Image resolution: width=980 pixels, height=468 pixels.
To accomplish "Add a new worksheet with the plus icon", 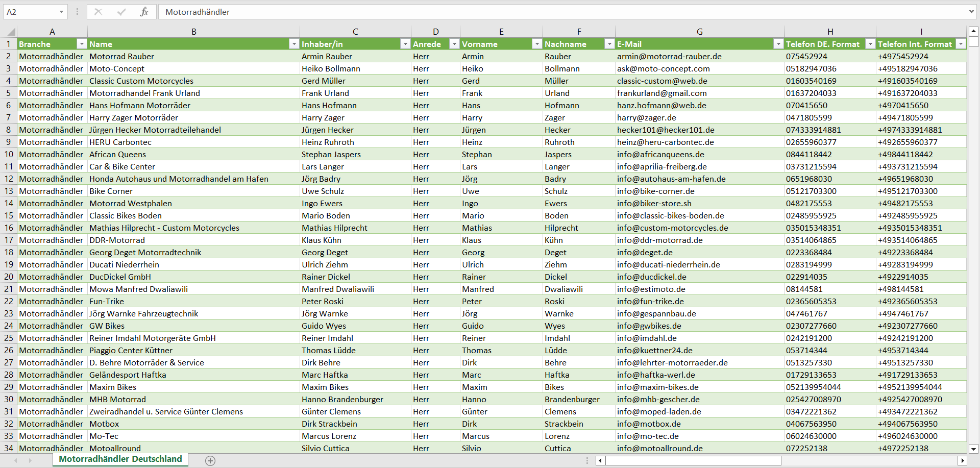I will click(x=210, y=460).
